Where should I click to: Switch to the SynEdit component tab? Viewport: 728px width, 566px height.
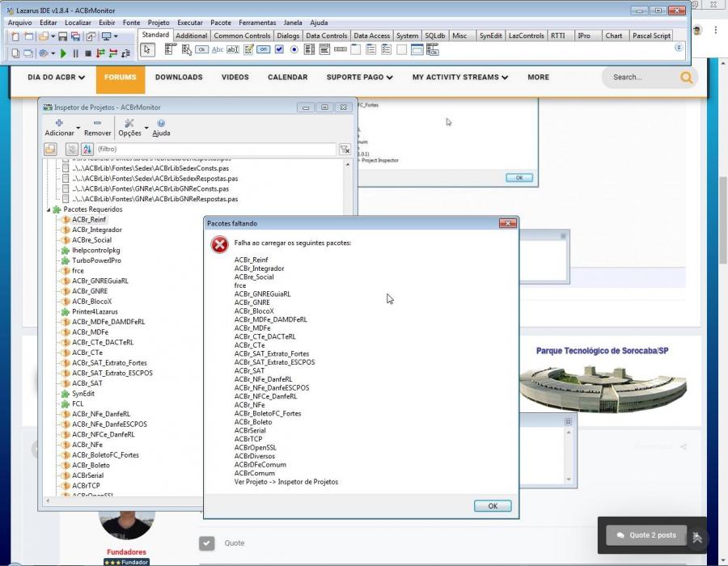coord(491,36)
